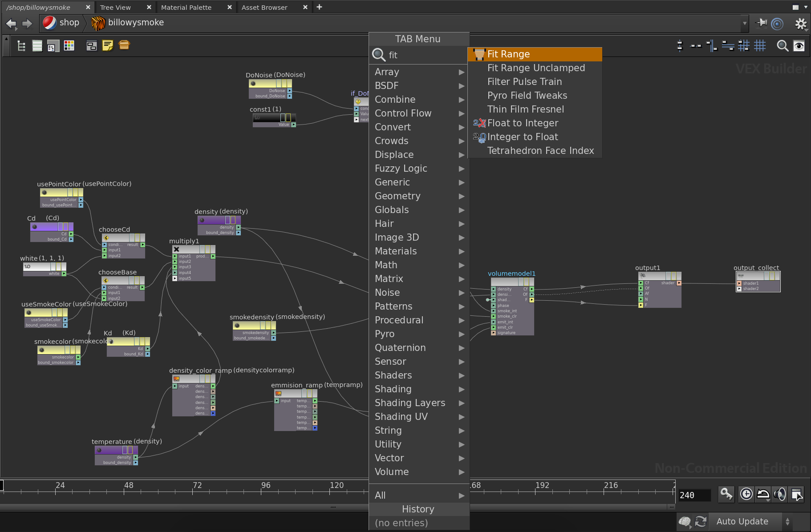Click the sticky note icon in toolbar
The image size is (811, 532).
pyautogui.click(x=108, y=45)
